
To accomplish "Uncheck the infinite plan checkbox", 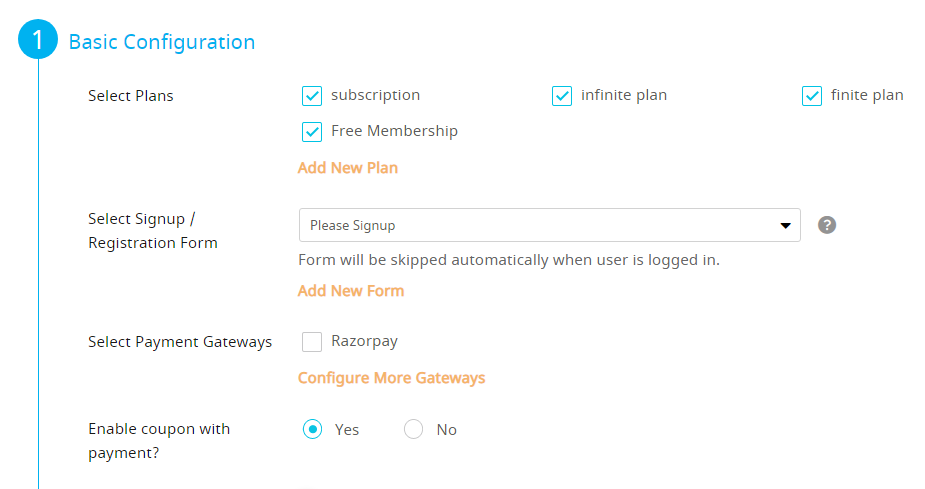I will (x=562, y=96).
